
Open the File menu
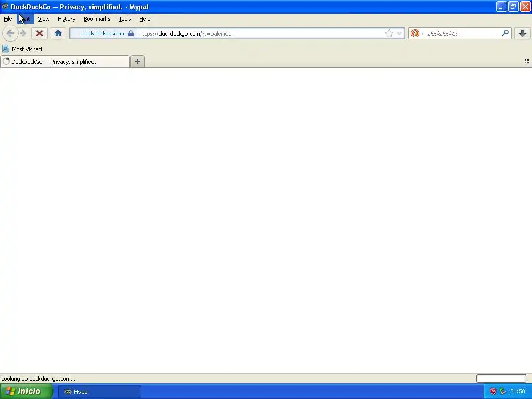tap(8, 19)
